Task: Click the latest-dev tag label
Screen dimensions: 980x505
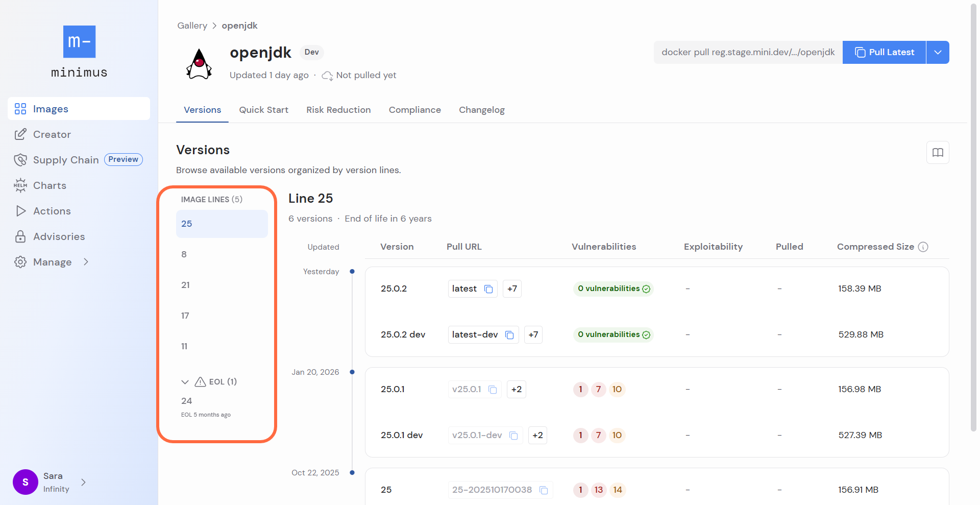Action: [x=475, y=334]
